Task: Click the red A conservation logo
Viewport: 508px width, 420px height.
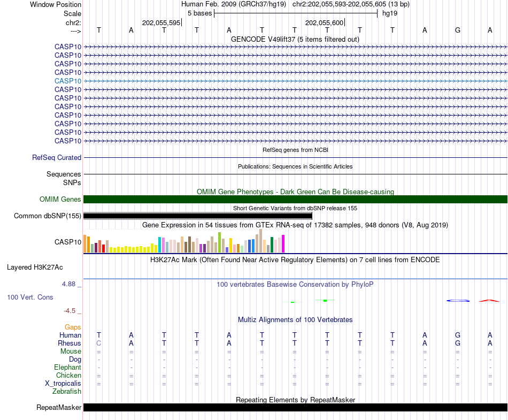Action: [x=489, y=301]
